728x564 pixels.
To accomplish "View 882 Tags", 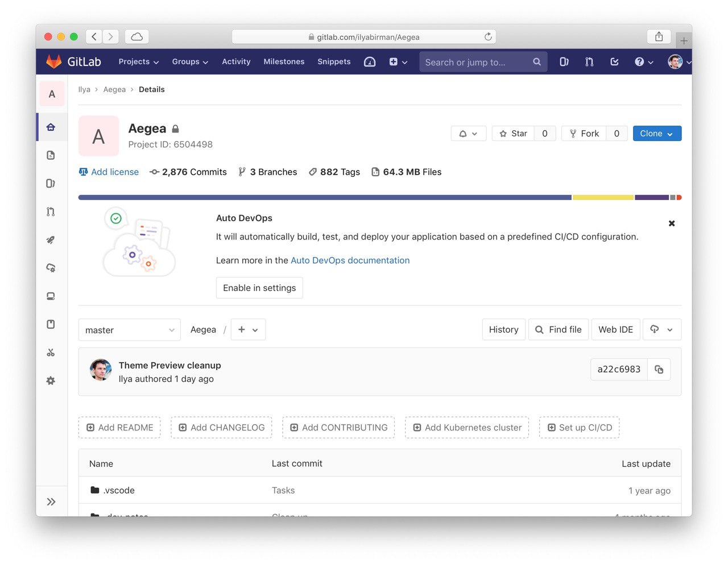I will (x=334, y=172).
